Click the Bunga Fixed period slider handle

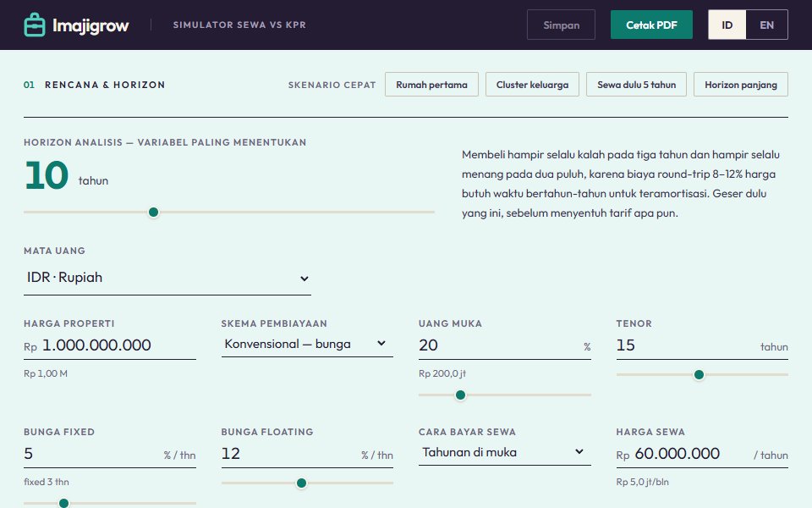[63, 503]
